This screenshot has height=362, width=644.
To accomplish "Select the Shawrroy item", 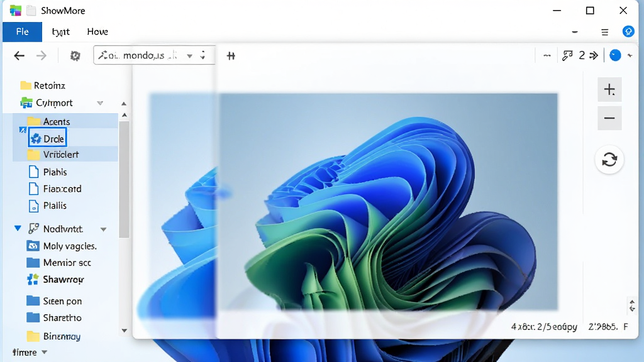I will coord(55,280).
